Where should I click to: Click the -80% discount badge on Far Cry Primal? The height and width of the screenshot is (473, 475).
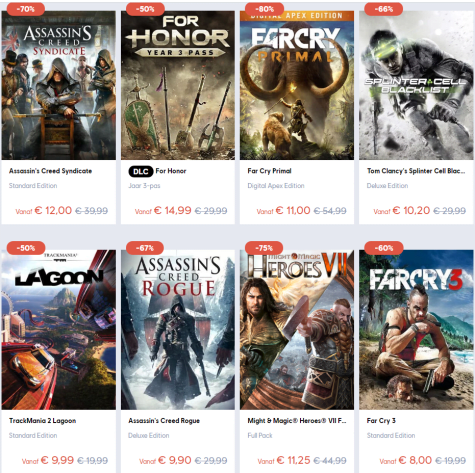[264, 9]
